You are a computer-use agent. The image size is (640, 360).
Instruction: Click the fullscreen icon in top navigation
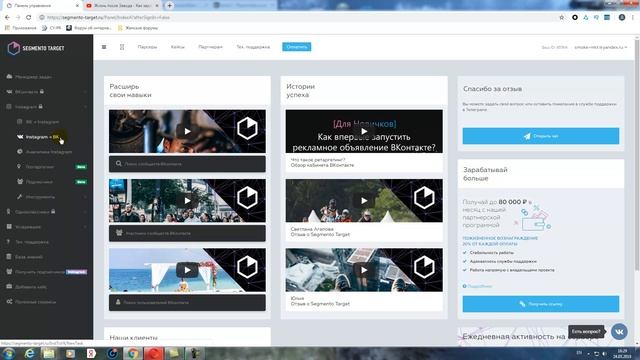click(x=122, y=47)
